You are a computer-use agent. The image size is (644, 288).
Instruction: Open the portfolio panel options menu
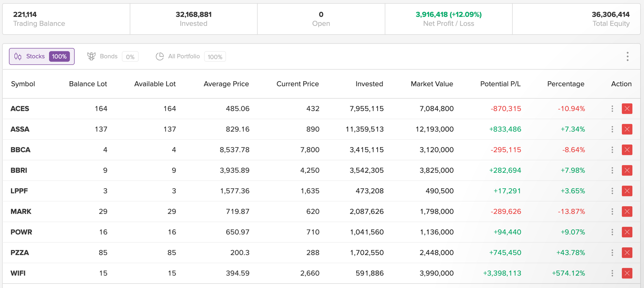pos(628,56)
